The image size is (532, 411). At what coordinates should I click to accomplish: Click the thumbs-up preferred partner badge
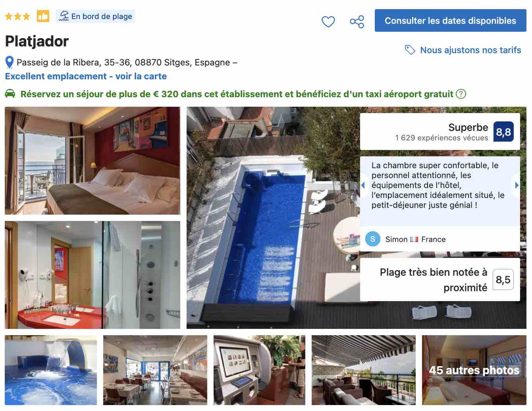pos(43,16)
